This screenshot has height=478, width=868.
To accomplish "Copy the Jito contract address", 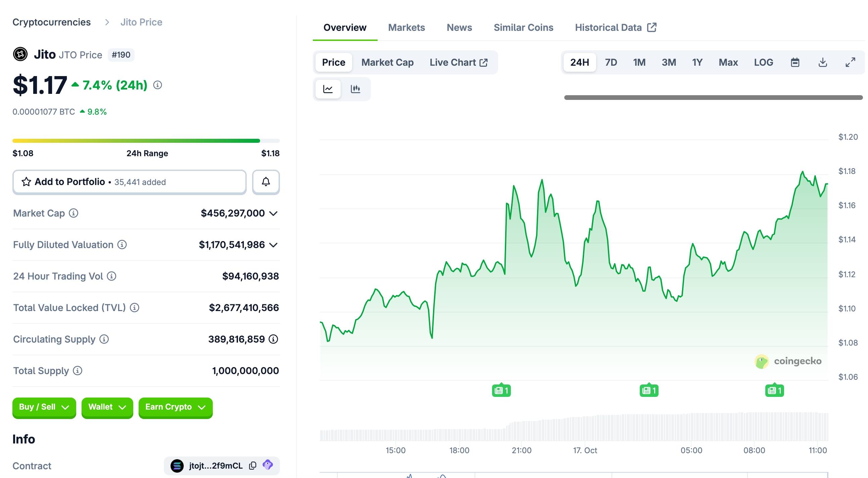I will pyautogui.click(x=253, y=466).
